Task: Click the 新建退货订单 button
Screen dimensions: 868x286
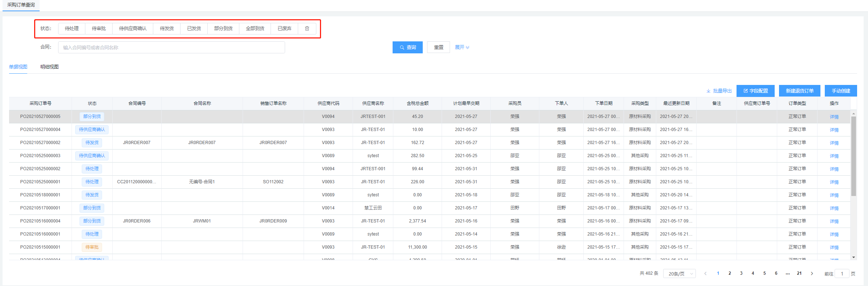Action: [799, 91]
